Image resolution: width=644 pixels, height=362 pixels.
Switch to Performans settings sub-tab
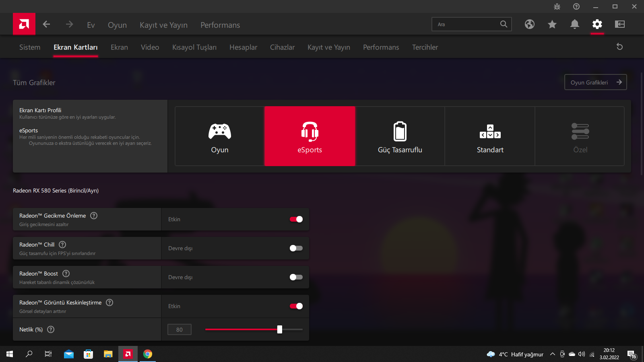pyautogui.click(x=381, y=47)
